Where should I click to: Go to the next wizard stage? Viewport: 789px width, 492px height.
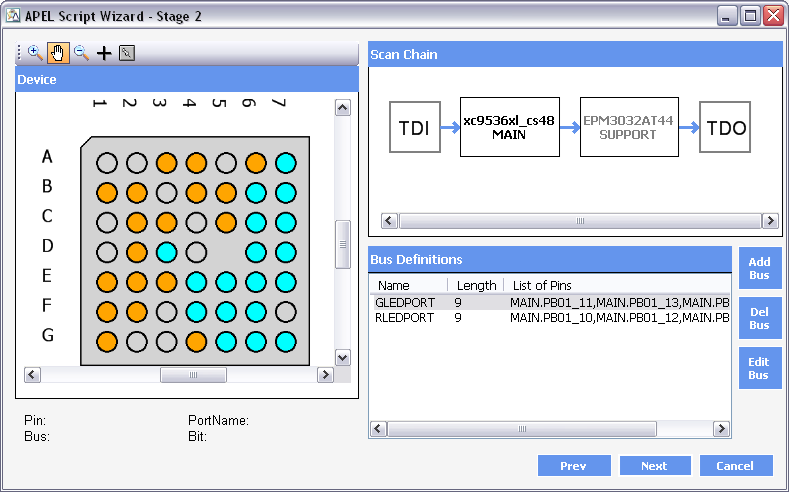tap(655, 466)
